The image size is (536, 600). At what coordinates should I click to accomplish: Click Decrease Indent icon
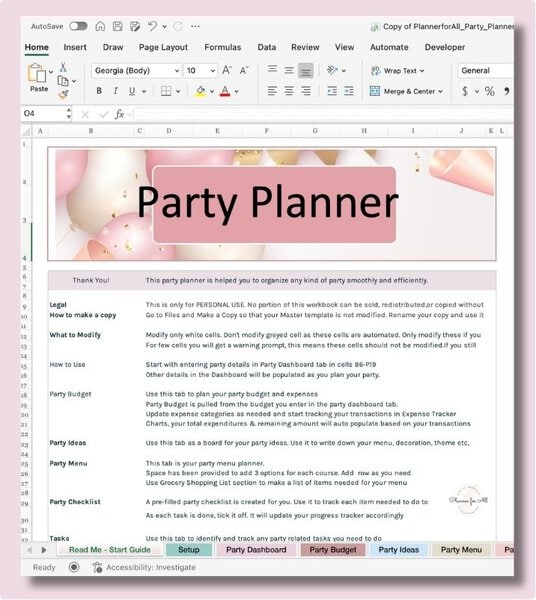click(x=332, y=91)
